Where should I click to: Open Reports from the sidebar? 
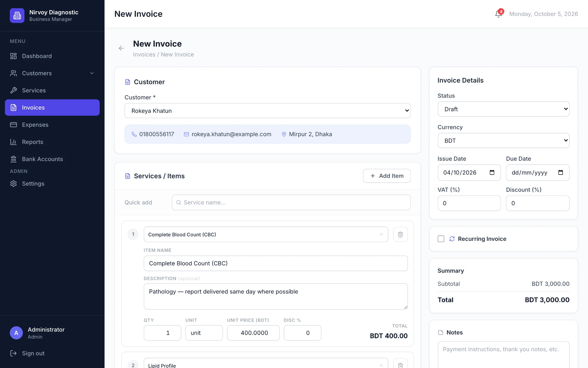[x=52, y=142]
